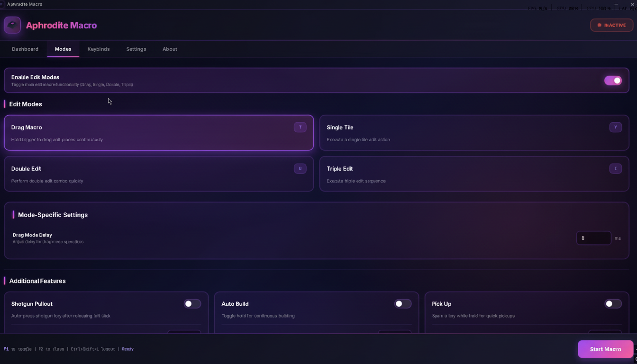Screen dimensions: 637x364
Task: Click the "Ctrl+Shift+L logout" hint text
Action: [93, 349]
